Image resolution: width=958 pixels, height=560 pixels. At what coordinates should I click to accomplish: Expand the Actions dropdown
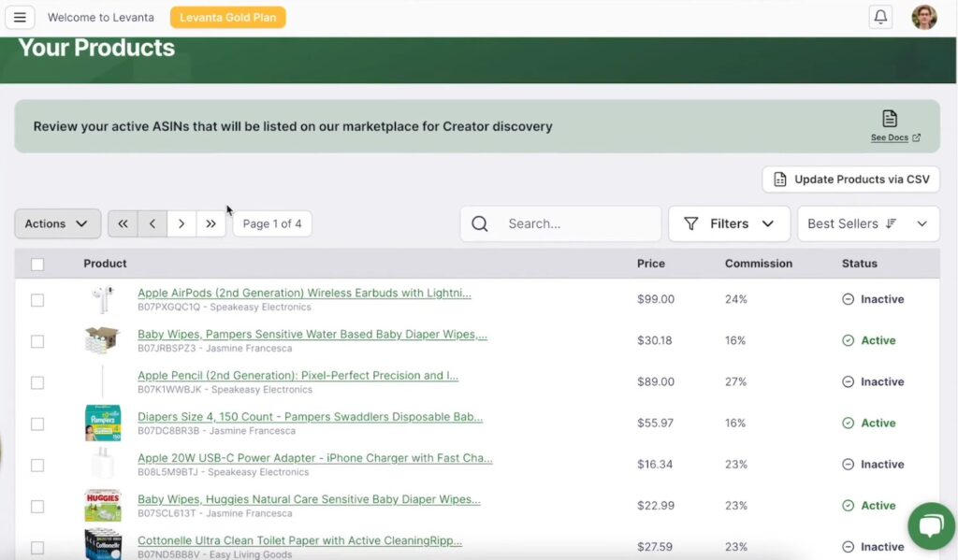57,223
